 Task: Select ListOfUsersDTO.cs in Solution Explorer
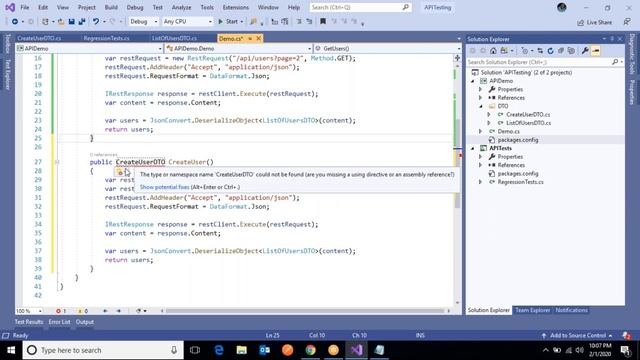click(x=528, y=123)
